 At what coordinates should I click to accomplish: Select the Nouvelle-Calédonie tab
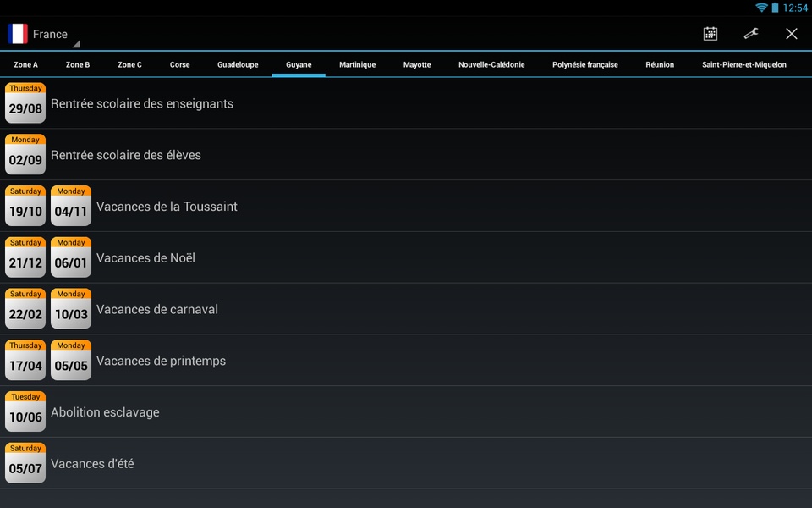[491, 65]
